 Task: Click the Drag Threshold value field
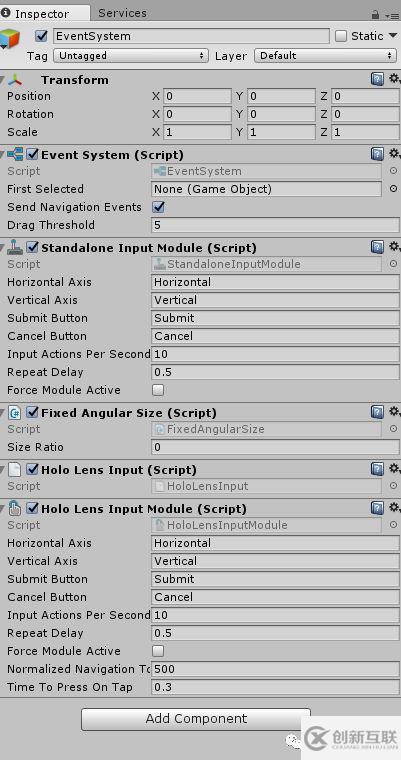coord(275,225)
